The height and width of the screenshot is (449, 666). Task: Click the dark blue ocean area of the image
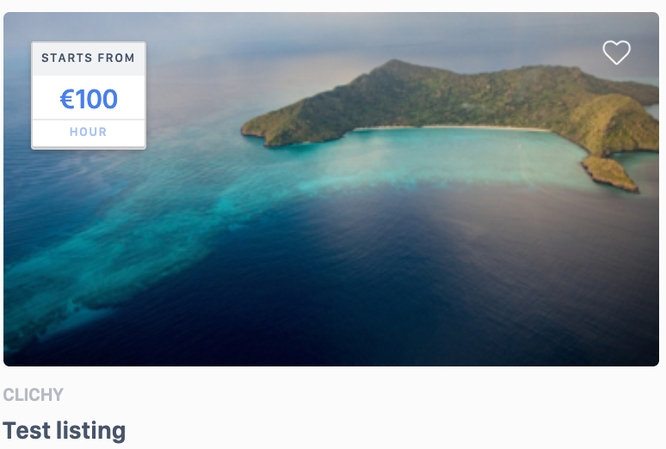tap(382, 276)
